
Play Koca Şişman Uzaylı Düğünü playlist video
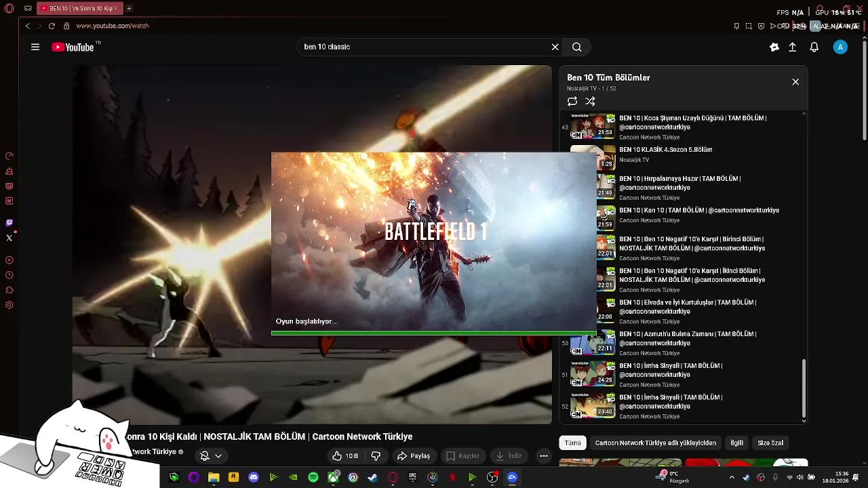(x=685, y=127)
